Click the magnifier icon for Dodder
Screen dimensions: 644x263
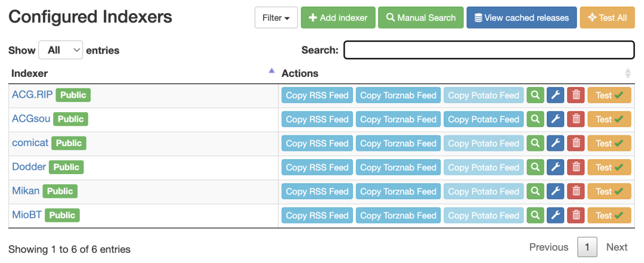tap(535, 167)
